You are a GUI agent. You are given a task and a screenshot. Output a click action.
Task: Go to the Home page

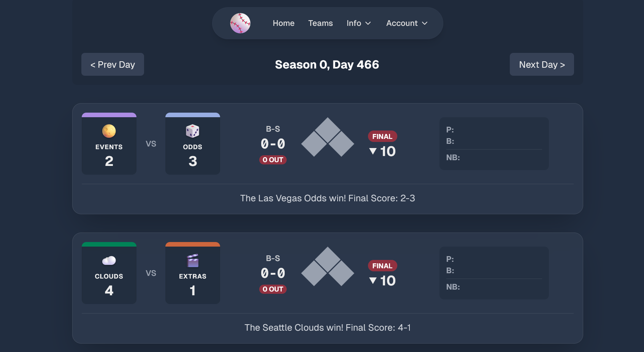tap(284, 23)
